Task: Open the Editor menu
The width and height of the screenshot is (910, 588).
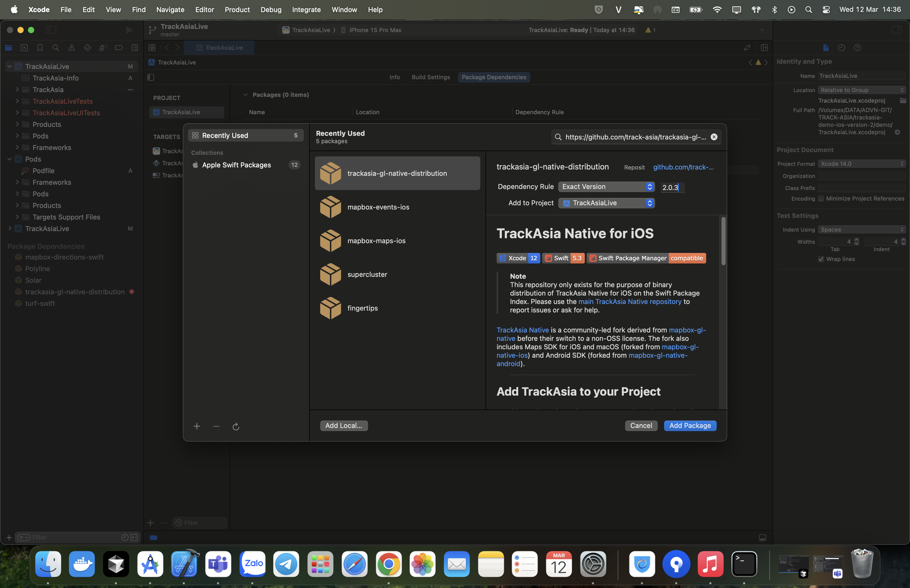Action: coord(205,9)
